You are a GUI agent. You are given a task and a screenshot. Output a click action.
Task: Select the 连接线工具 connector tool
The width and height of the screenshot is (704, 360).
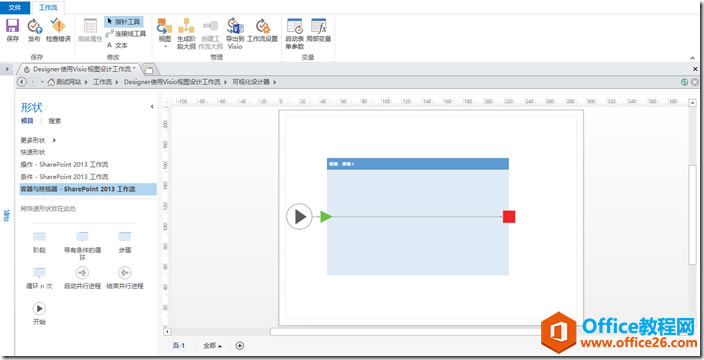point(125,34)
